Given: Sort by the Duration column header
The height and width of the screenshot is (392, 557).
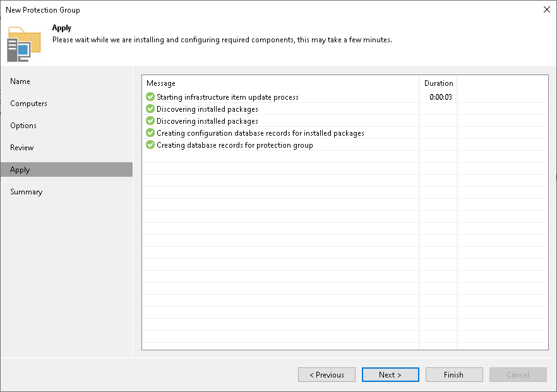Looking at the screenshot, I should click(438, 83).
